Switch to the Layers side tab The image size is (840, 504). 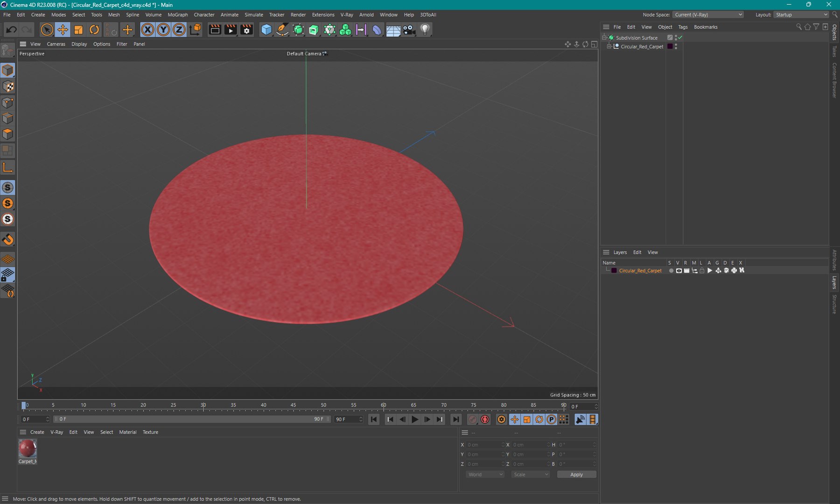point(834,282)
